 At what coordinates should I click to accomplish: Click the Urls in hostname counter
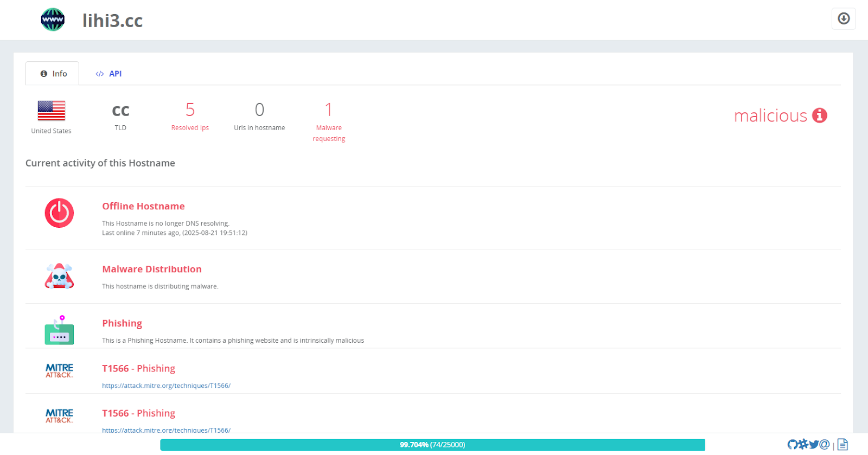[259, 110]
